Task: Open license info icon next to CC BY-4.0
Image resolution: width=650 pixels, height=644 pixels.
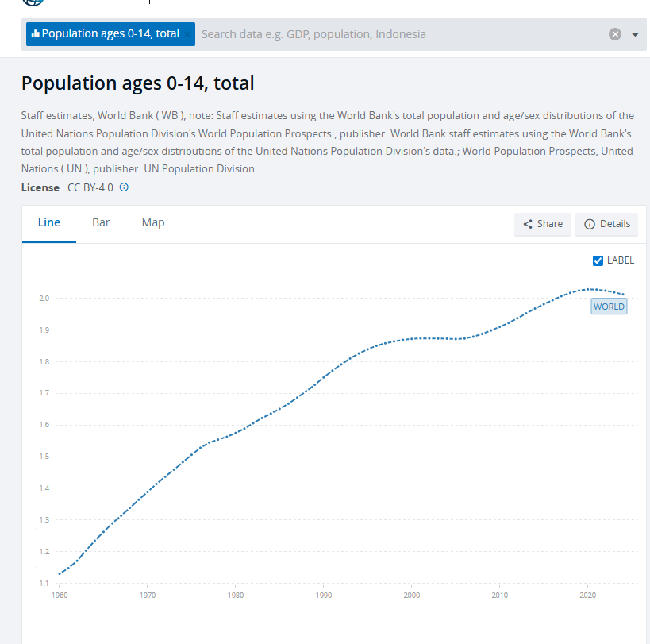Action: (124, 187)
